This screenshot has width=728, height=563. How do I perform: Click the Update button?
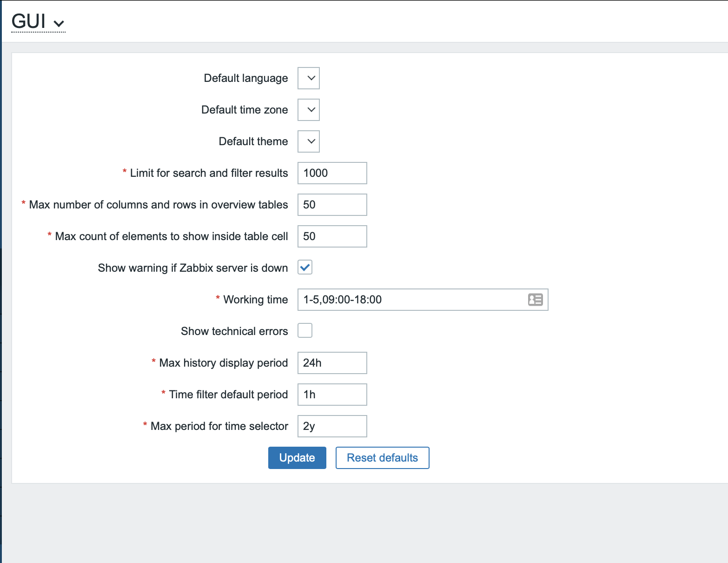[x=297, y=458]
